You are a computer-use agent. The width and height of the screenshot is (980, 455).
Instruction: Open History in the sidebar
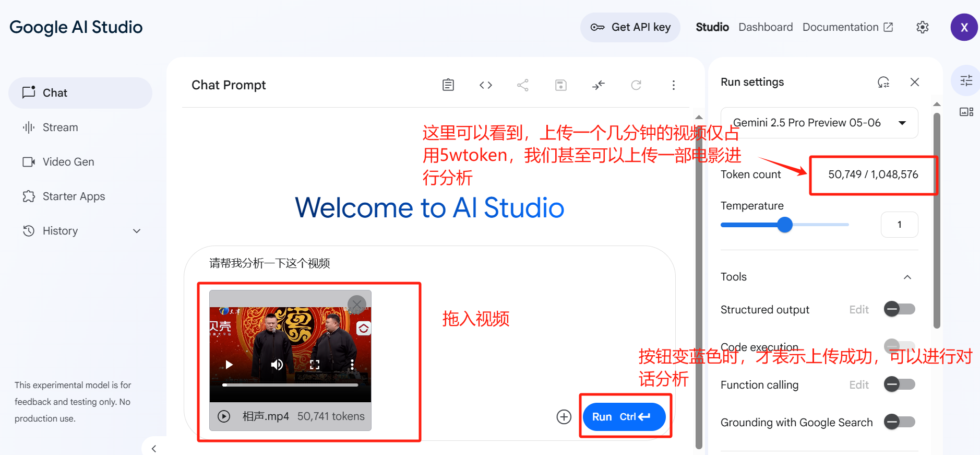coord(80,231)
